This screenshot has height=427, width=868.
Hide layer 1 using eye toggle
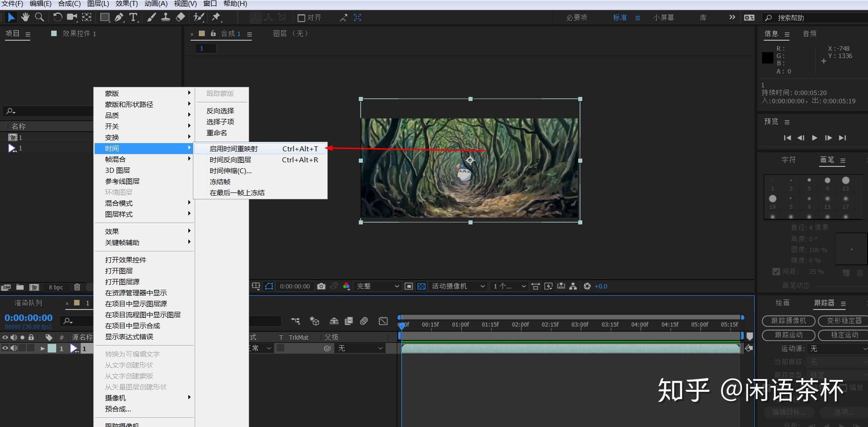pyautogui.click(x=5, y=348)
